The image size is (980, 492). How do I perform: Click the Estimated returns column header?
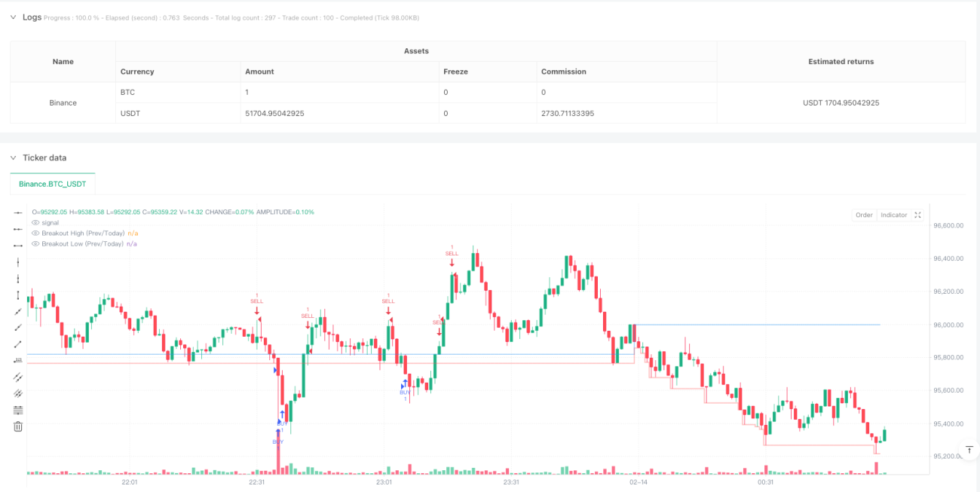tap(841, 62)
